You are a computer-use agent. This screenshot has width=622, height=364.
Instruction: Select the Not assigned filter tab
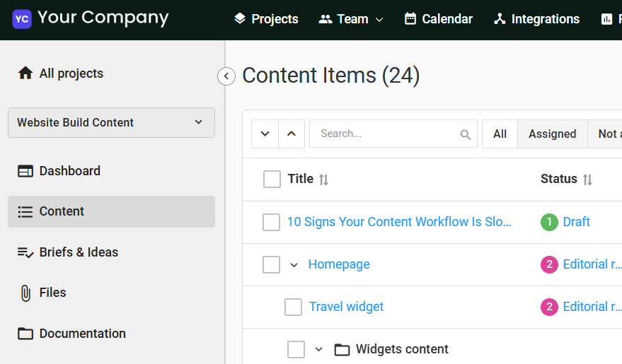click(605, 134)
